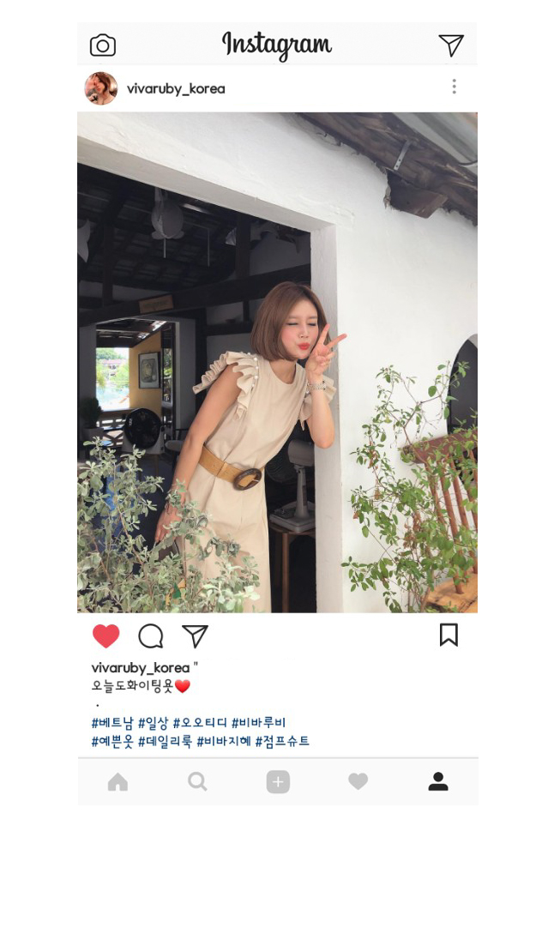Open the #일상 hashtag
The width and height of the screenshot is (560, 952).
tap(153, 722)
